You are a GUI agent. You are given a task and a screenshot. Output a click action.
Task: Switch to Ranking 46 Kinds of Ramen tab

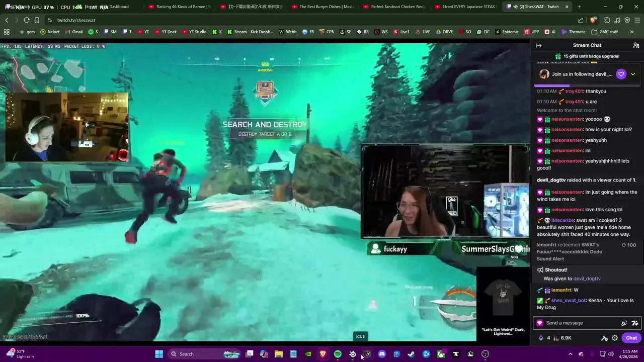pos(180,7)
